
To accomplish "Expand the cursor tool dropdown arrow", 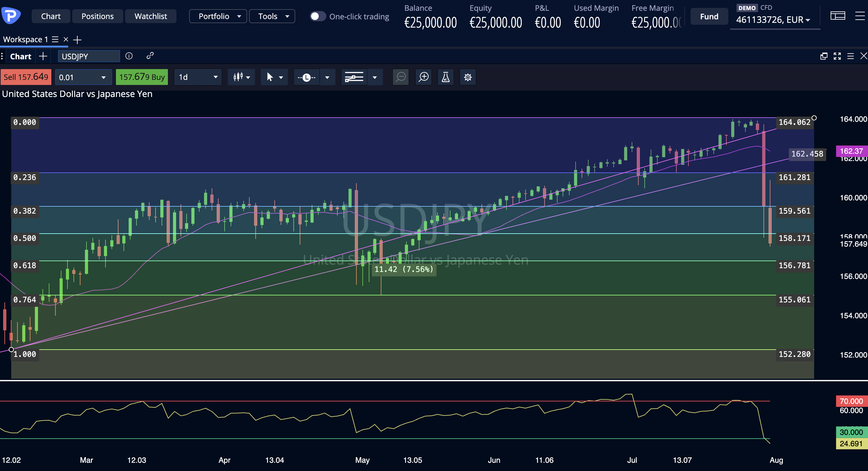I will (281, 78).
